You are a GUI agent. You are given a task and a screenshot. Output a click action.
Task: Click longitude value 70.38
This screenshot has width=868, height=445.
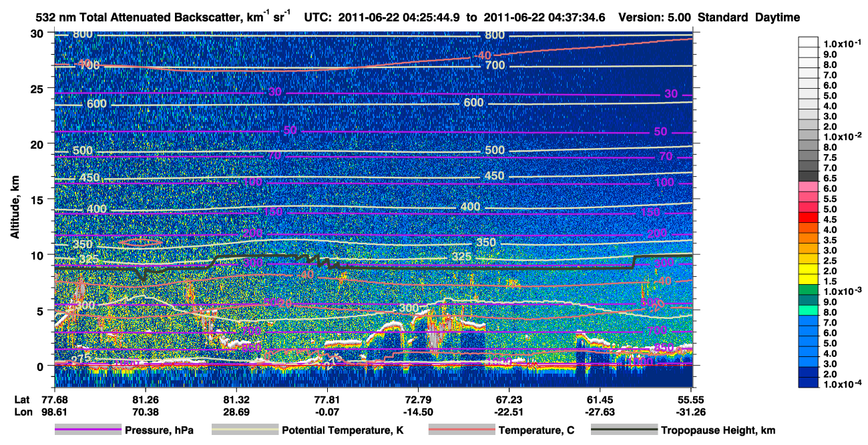(x=145, y=412)
